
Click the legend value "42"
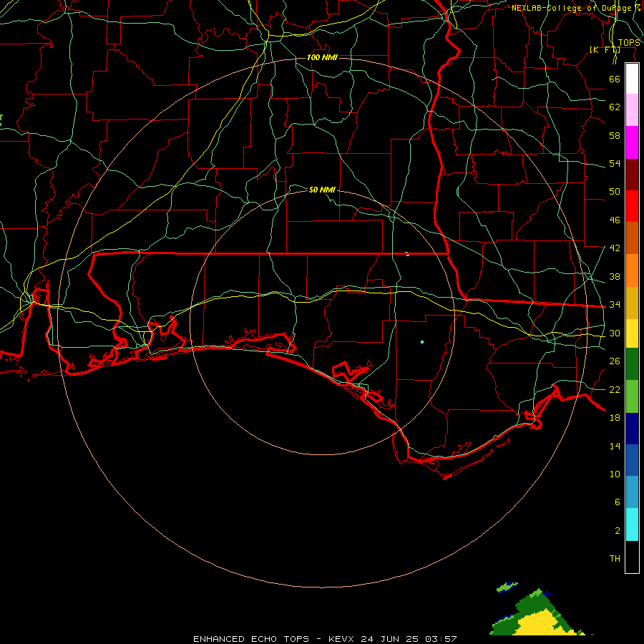pos(615,248)
